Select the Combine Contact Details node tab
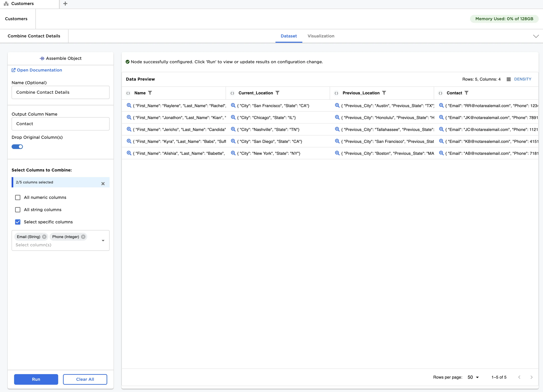Viewport: 543px width, 392px height. coord(34,36)
